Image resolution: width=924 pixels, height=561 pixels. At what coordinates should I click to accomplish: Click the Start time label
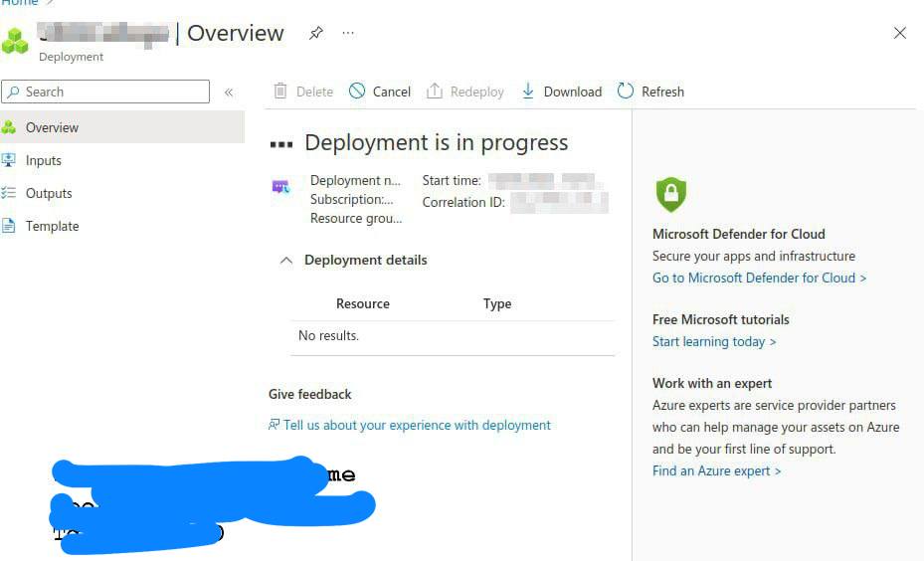(452, 180)
